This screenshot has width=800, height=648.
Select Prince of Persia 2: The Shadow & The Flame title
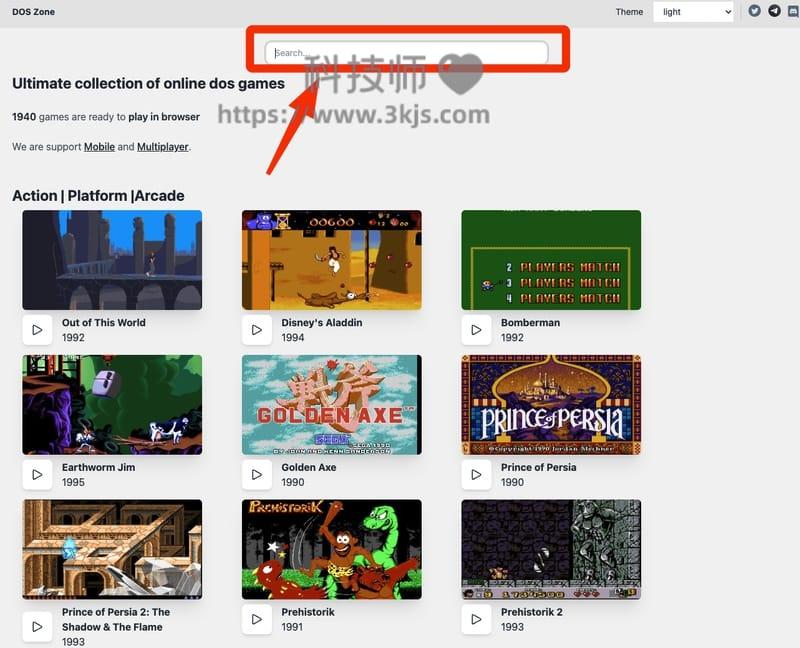(116, 619)
